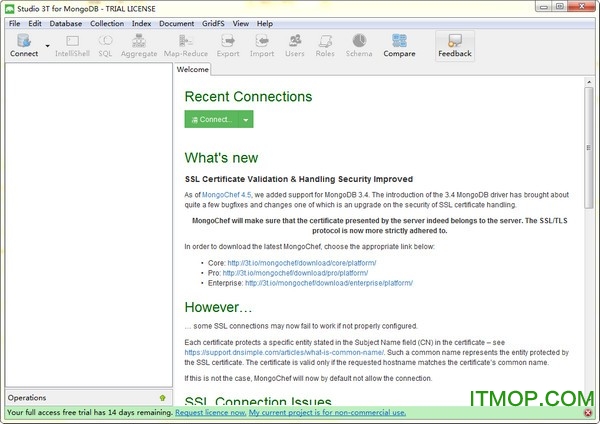Screen dimensions: 600x424
Task: Click the Map-Reduce toolbar icon
Action: (185, 45)
